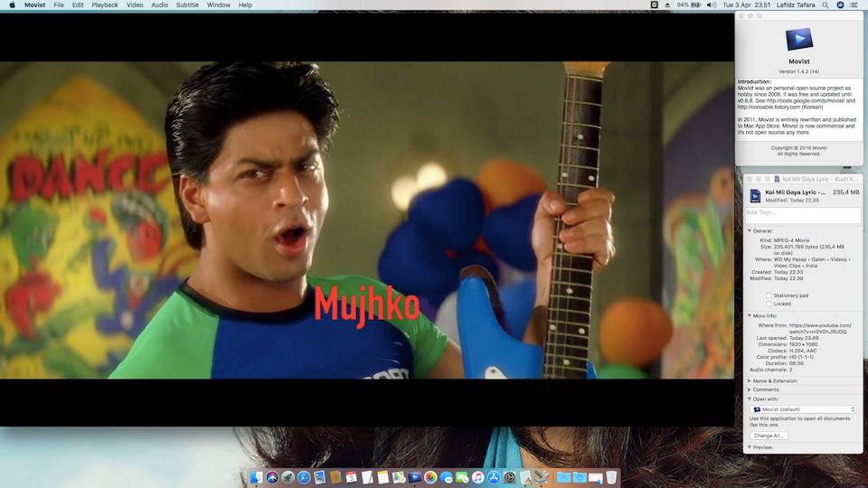Screen dimensions: 868x488
Task: Expand the Comments section
Action: (750, 389)
